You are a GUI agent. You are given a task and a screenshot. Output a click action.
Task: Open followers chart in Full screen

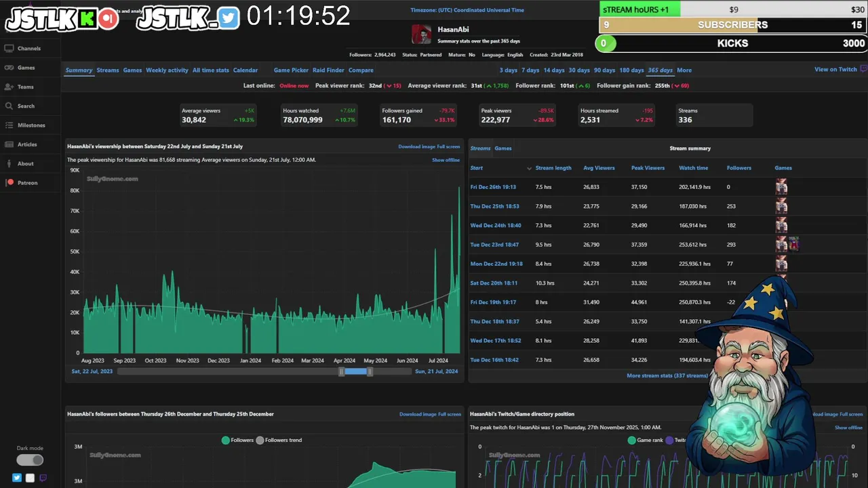tap(450, 414)
